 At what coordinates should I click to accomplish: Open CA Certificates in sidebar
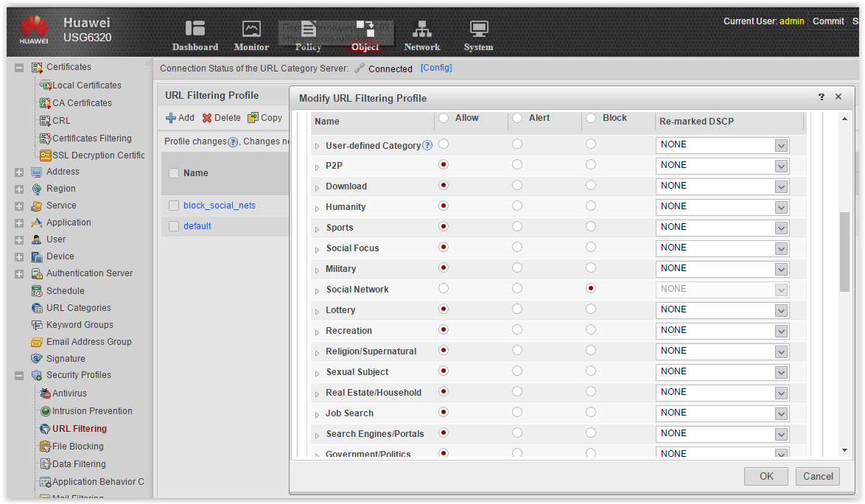click(x=82, y=103)
